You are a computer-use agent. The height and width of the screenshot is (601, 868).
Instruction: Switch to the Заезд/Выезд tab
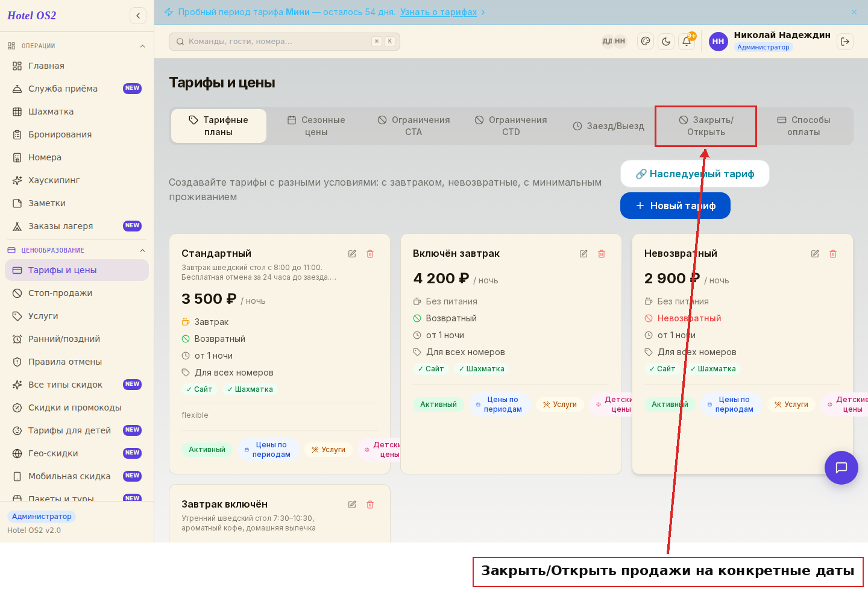608,126
